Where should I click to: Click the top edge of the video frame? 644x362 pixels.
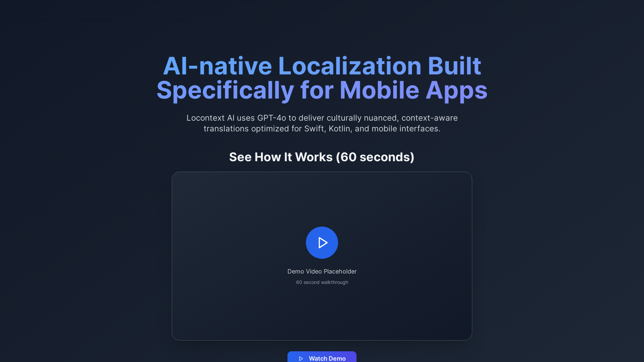pos(322,172)
